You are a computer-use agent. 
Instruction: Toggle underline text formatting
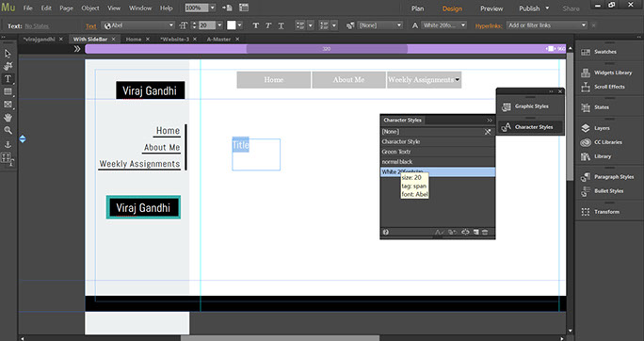tap(281, 25)
